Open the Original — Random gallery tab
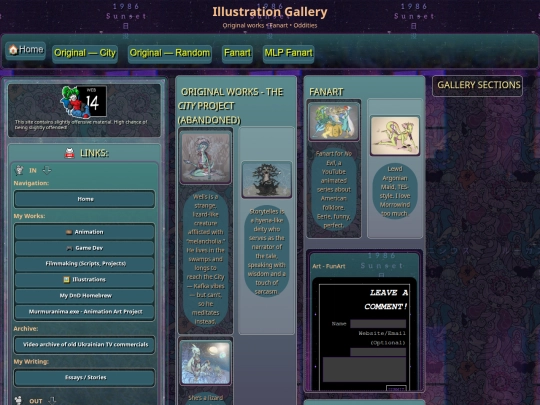 (169, 53)
